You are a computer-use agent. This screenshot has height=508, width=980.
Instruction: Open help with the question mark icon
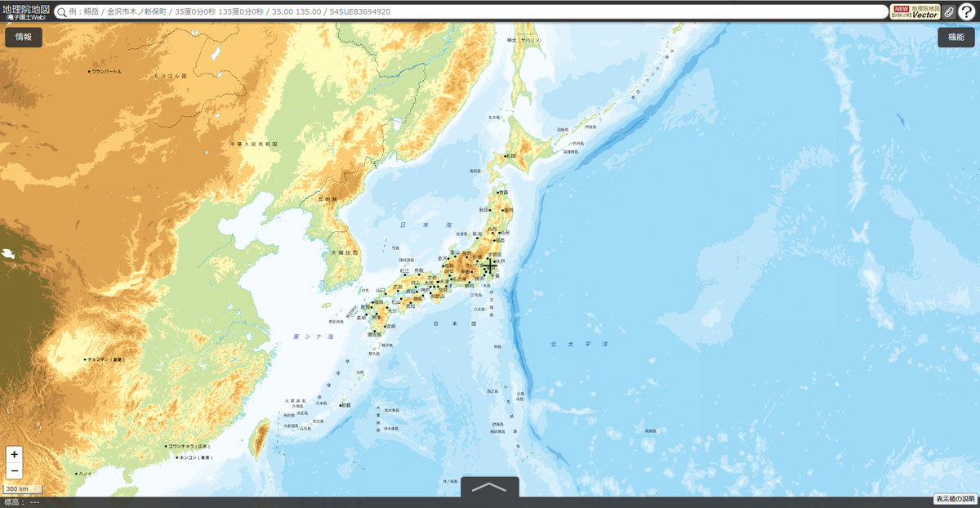967,11
